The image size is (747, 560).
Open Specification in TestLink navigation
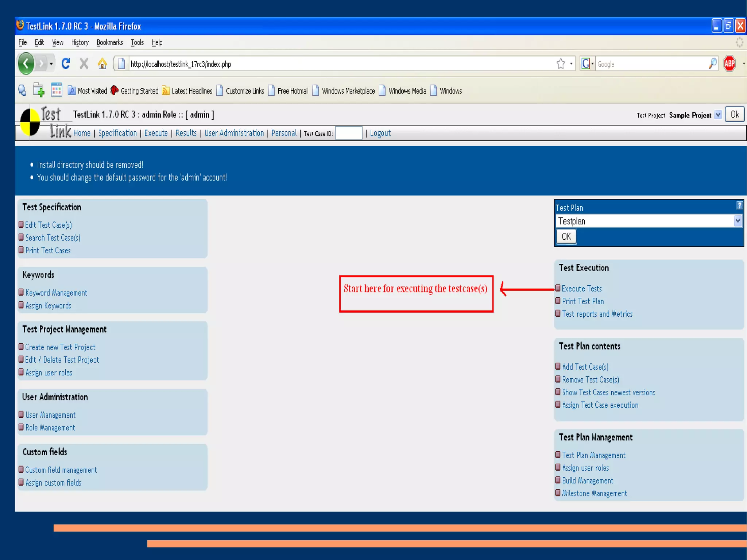(x=117, y=133)
